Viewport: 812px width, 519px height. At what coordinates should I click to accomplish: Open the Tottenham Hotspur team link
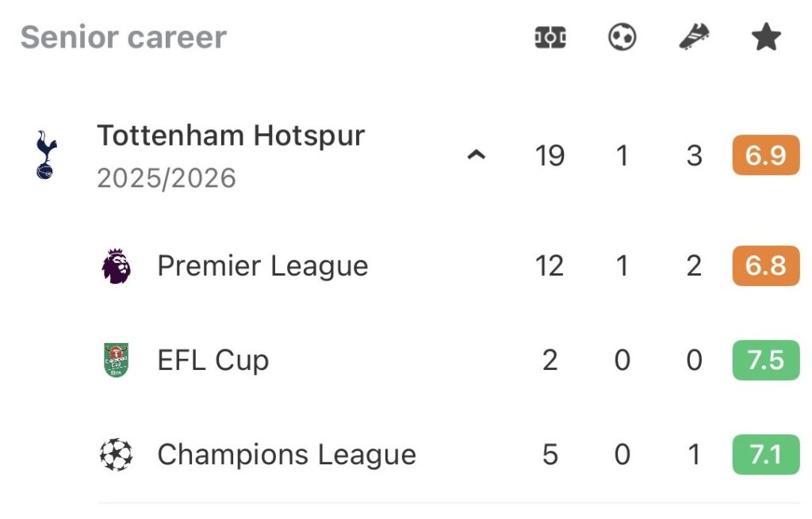point(231,135)
